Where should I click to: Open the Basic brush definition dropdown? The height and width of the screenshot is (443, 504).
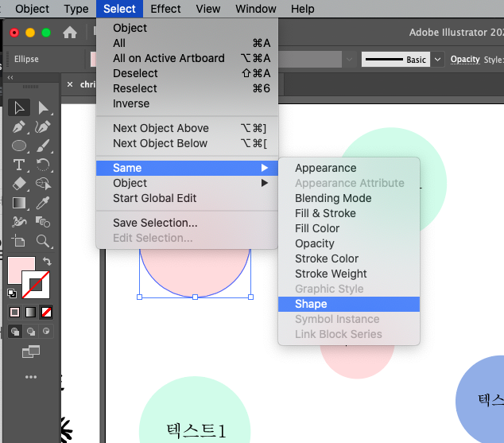(437, 60)
